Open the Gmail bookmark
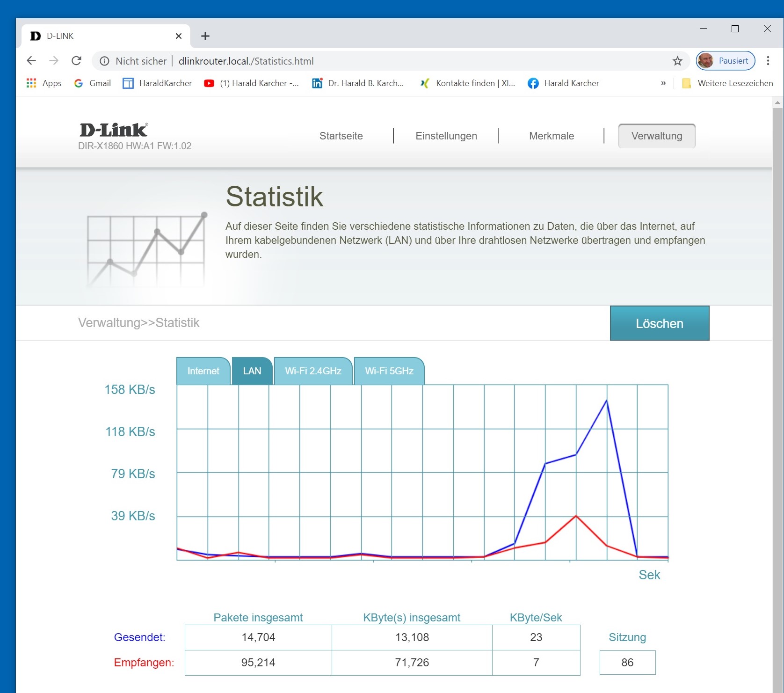Viewport: 784px width, 693px height. [x=93, y=83]
